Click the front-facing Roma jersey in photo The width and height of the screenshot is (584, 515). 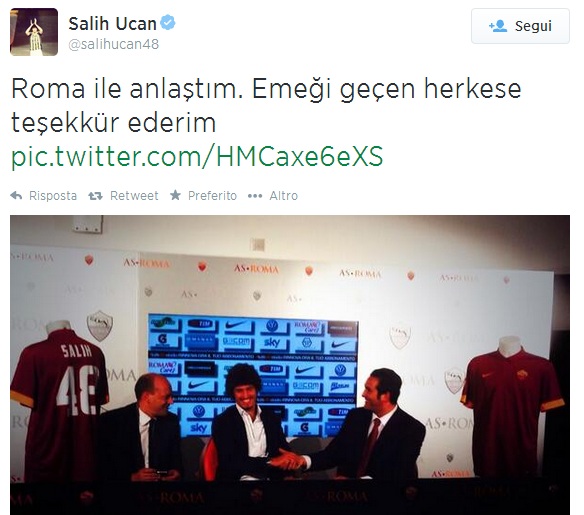[512, 404]
